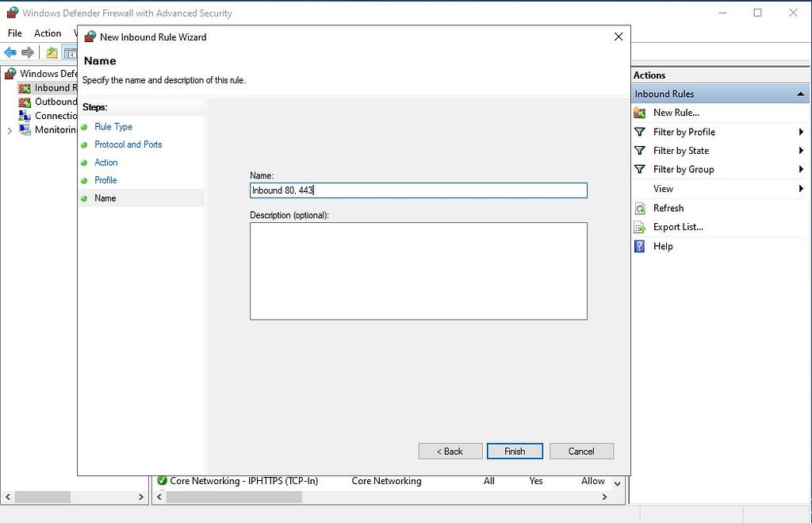Image resolution: width=812 pixels, height=523 pixels.
Task: Click the Filter by Profile funnel icon
Action: [x=640, y=133]
